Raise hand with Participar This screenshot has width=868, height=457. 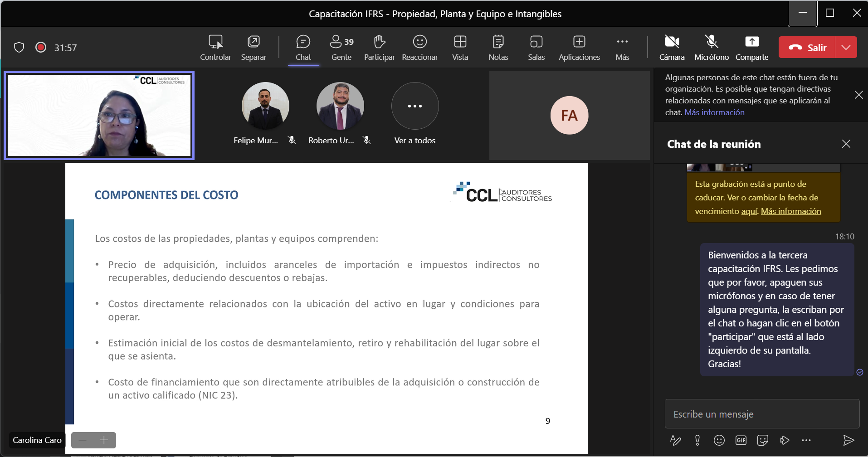[x=380, y=48]
